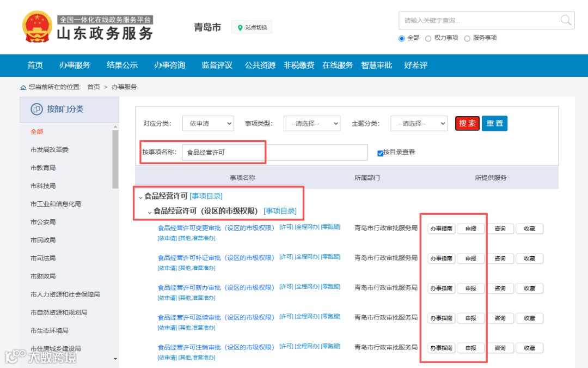The height and width of the screenshot is (368, 588).
Task: Click the national emblem site logo
Action: (x=35, y=26)
